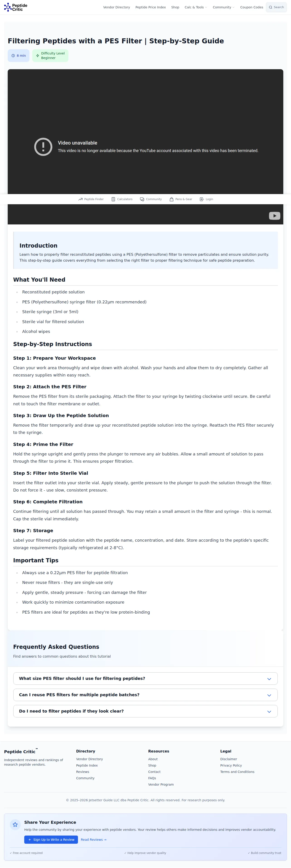This screenshot has height=868, width=291.
Task: Expand 'Can I reuse PES filters' question
Action: pos(145,695)
